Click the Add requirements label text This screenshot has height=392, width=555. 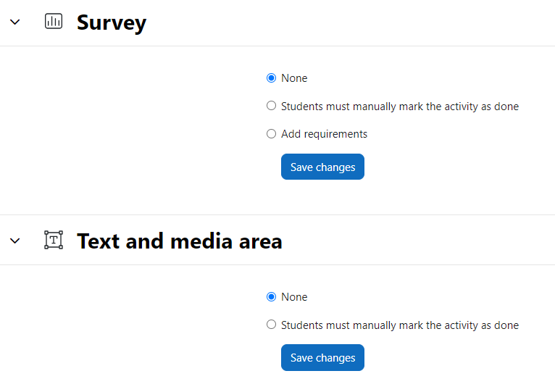click(324, 134)
